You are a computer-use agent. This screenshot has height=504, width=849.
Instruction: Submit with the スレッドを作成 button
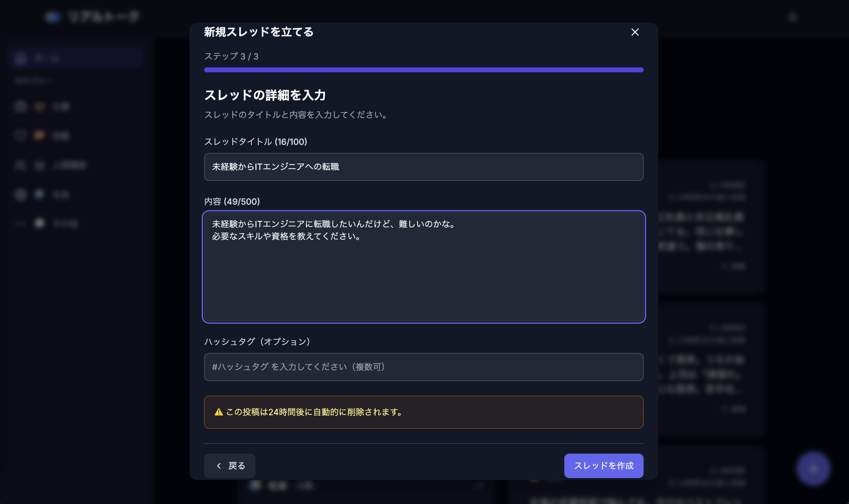tap(603, 466)
